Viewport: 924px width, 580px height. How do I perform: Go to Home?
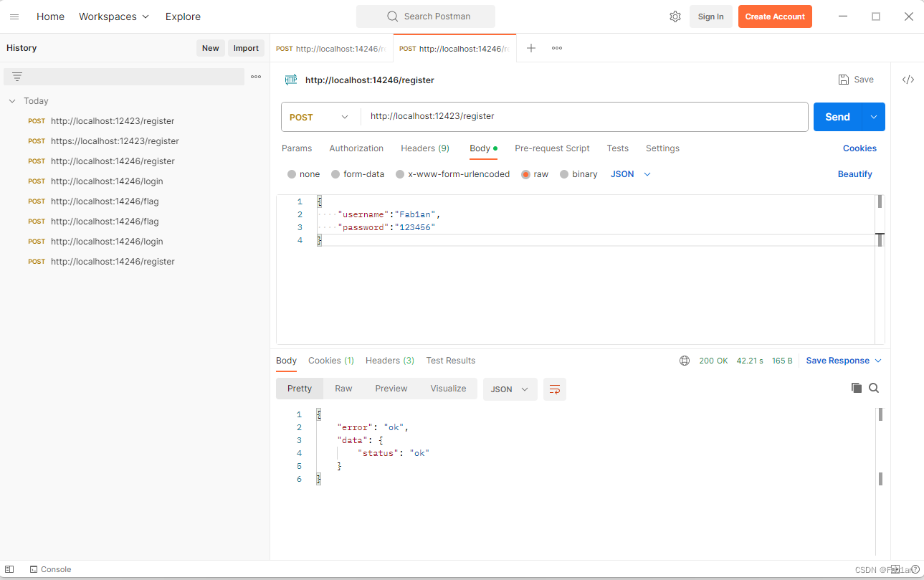tap(50, 16)
